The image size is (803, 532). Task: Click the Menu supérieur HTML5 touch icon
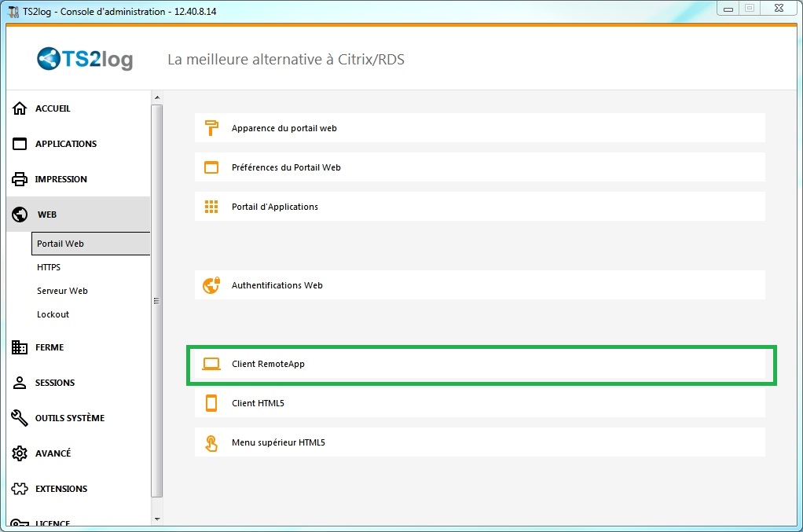point(211,443)
